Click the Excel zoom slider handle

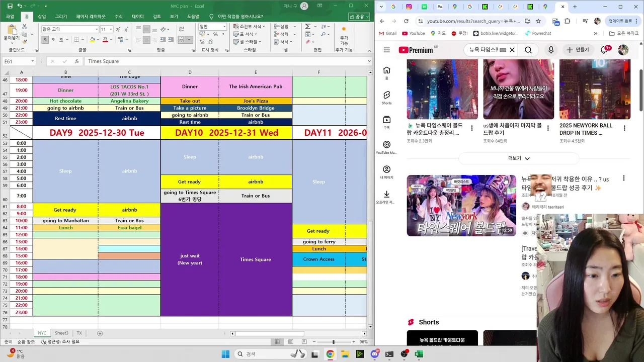click(x=333, y=342)
